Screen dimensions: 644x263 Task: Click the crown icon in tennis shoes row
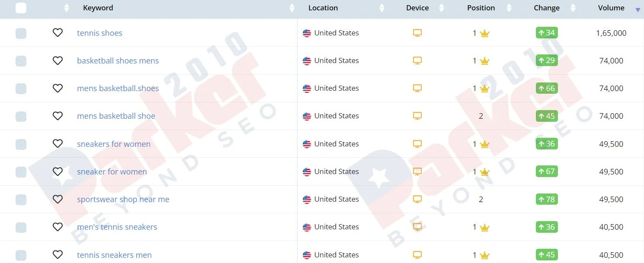pyautogui.click(x=484, y=33)
